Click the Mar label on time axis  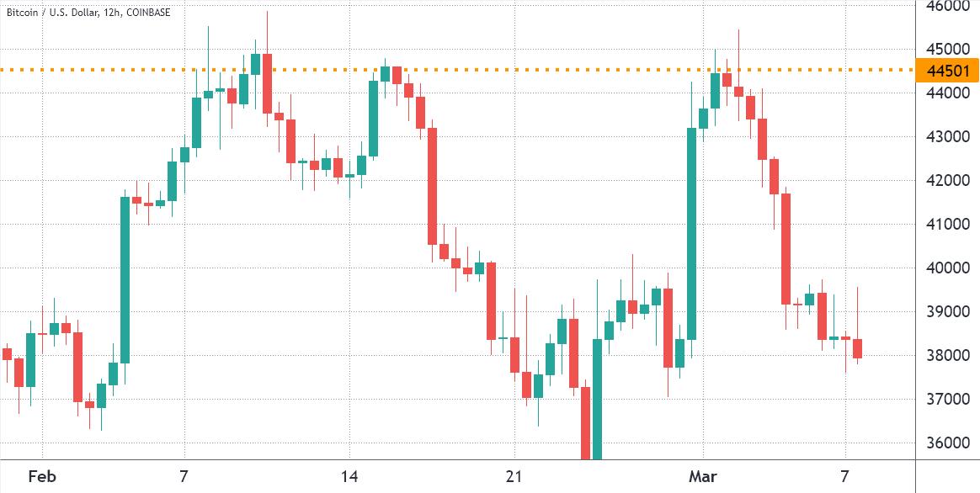(x=703, y=477)
